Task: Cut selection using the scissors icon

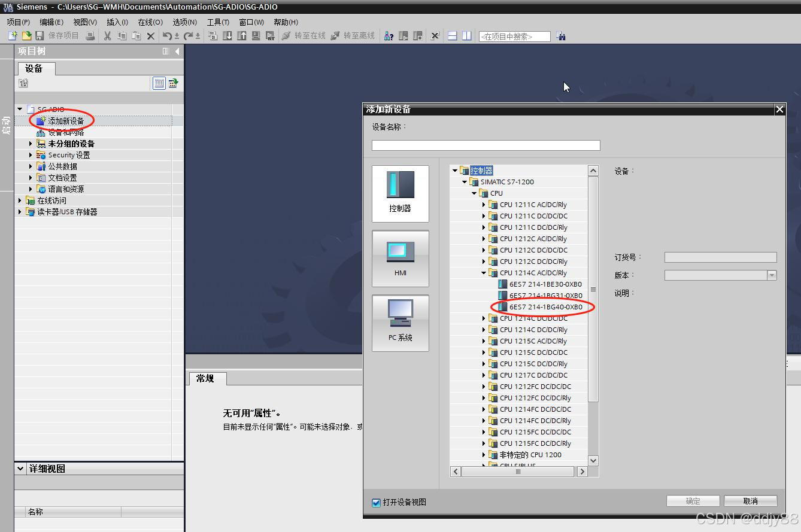Action: pyautogui.click(x=108, y=36)
